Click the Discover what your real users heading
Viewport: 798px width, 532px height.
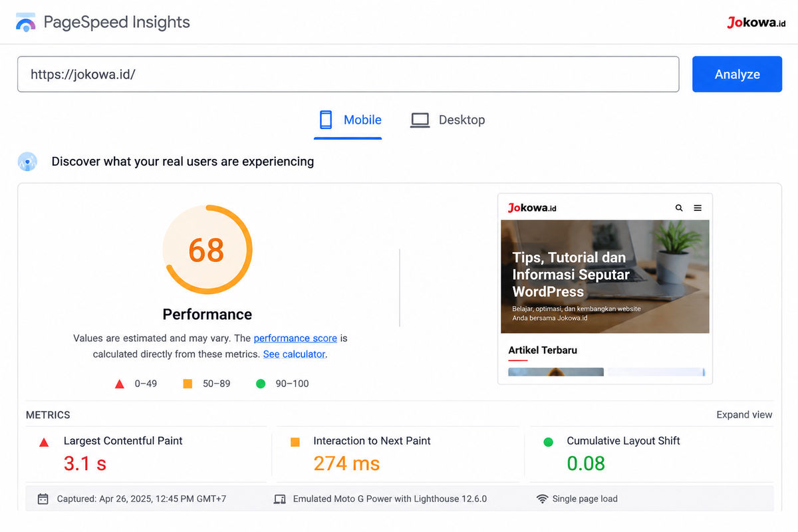pyautogui.click(x=183, y=162)
